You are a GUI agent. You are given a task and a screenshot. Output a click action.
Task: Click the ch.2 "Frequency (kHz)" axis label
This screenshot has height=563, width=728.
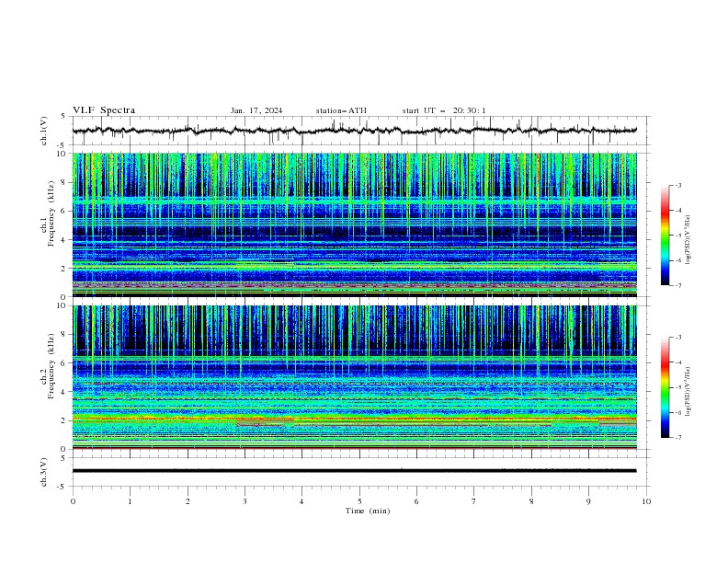51,366
